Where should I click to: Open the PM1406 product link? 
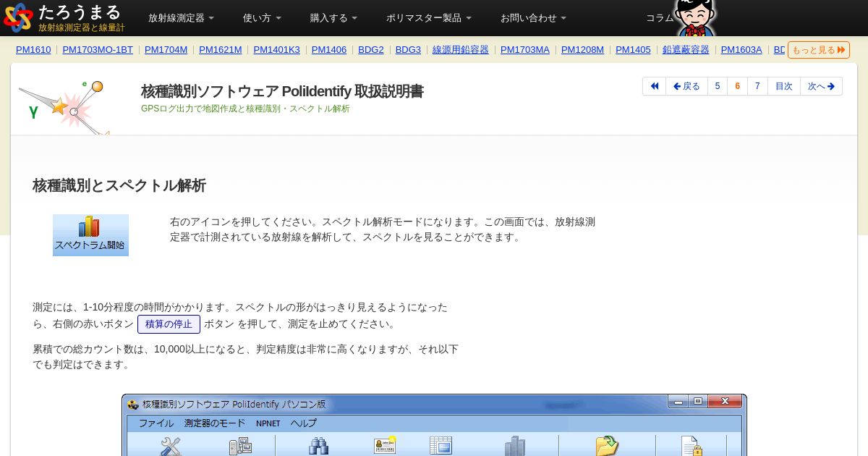329,50
